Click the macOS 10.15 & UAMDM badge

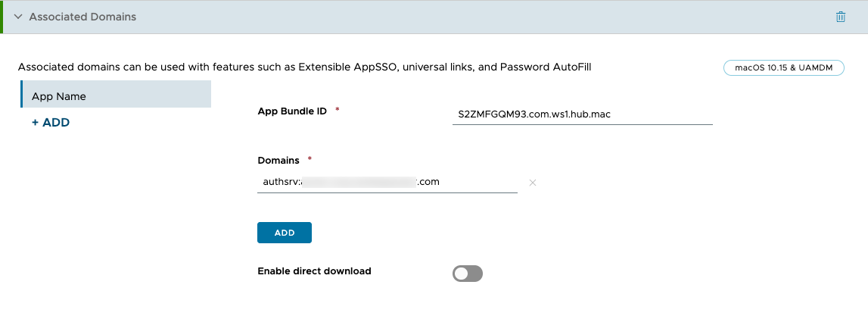click(783, 68)
